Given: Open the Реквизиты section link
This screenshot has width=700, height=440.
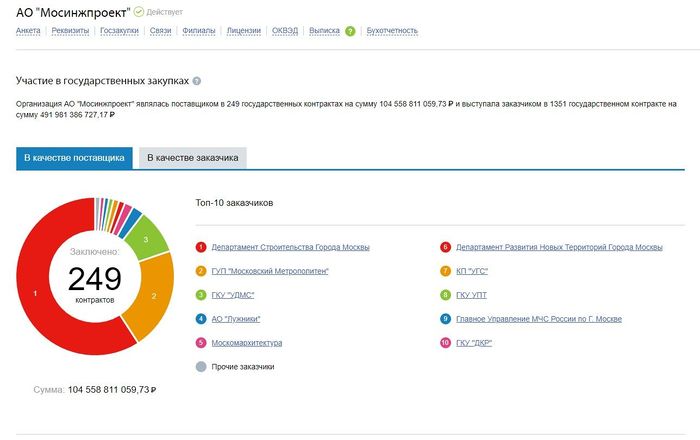Looking at the screenshot, I should [70, 31].
